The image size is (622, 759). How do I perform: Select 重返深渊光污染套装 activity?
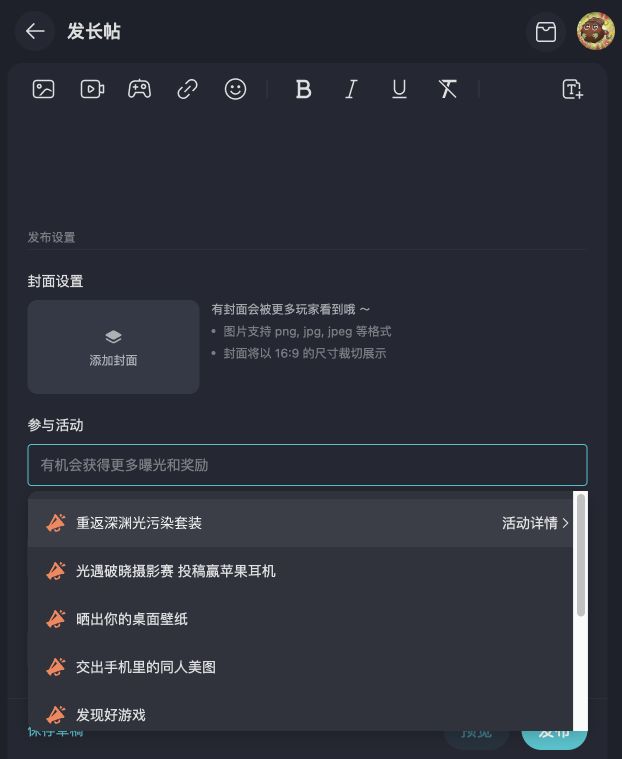point(139,523)
